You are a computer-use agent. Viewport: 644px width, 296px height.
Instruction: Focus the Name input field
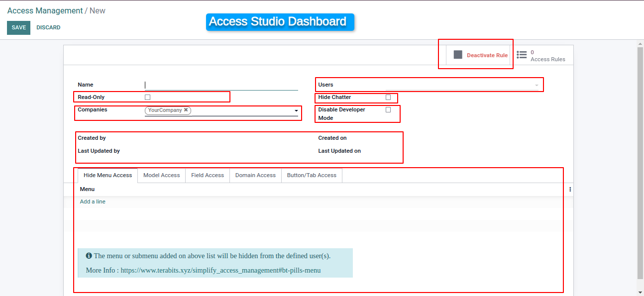tap(221, 85)
